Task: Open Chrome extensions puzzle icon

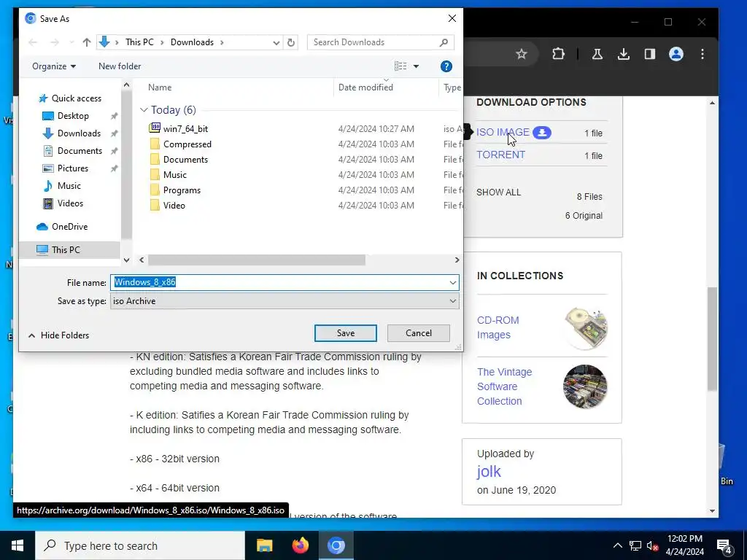Action: pos(558,54)
